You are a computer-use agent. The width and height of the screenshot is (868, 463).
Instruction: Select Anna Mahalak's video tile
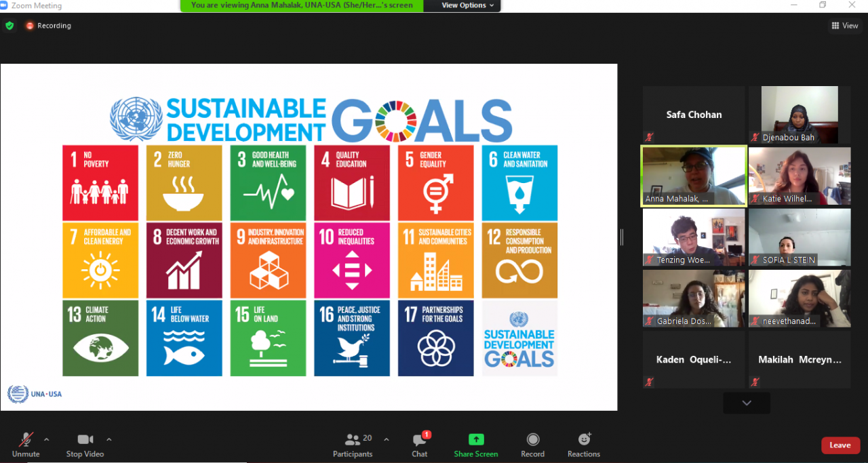[694, 176]
